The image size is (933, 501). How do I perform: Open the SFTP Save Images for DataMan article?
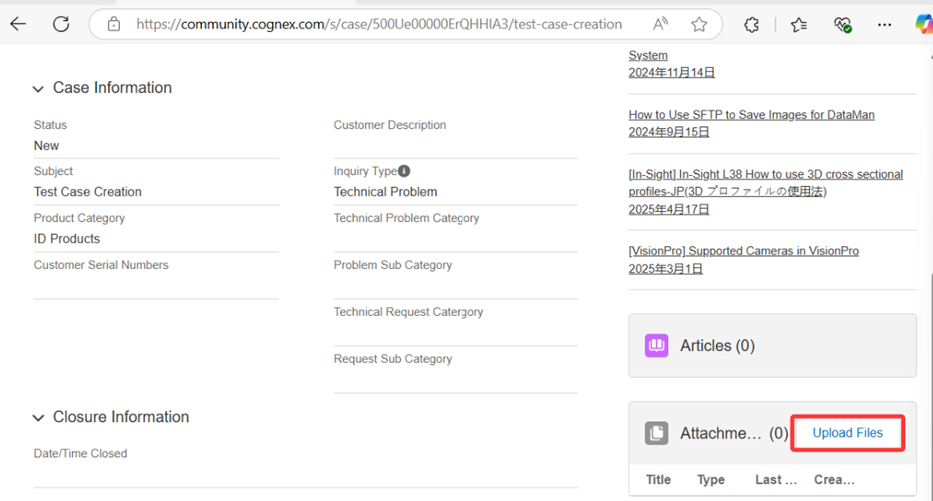(x=752, y=115)
